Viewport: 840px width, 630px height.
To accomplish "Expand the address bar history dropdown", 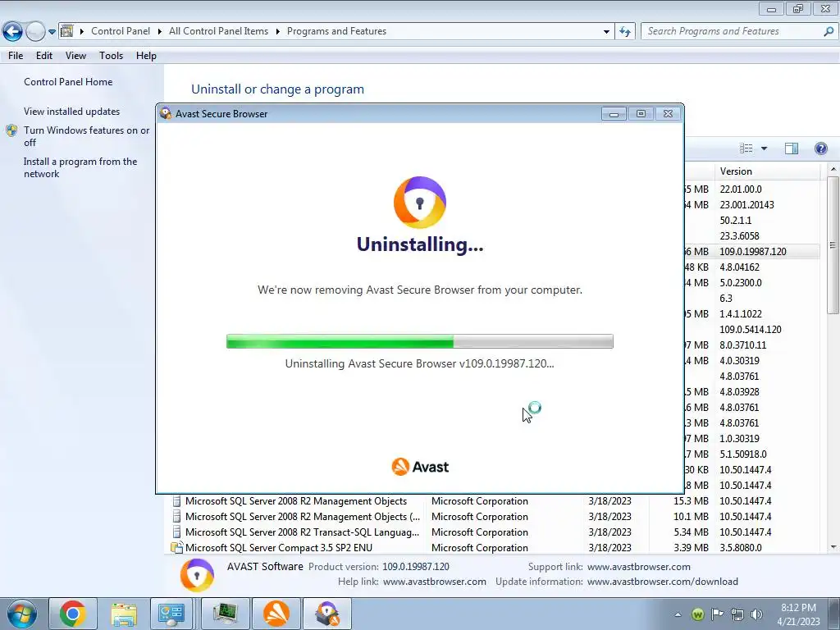I will coord(606,32).
